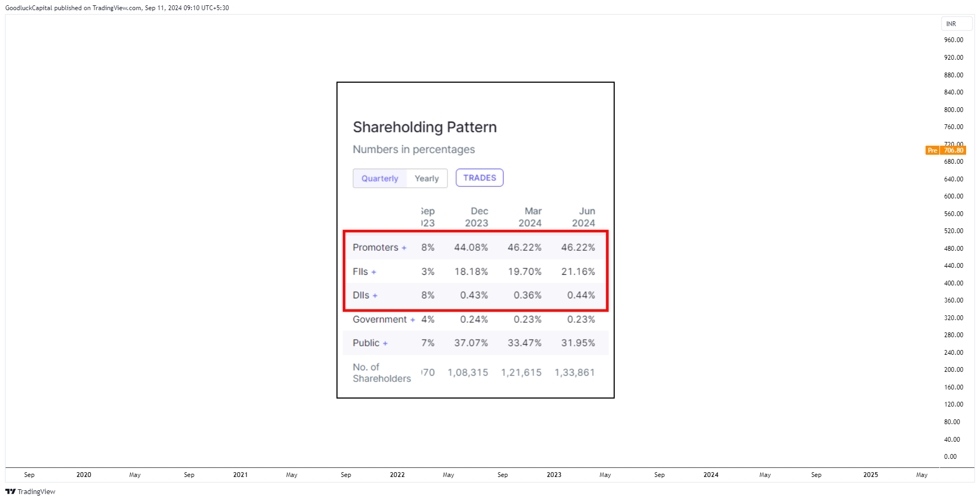Image resolution: width=980 pixels, height=501 pixels.
Task: Click 2024 label on time axis
Action: (x=711, y=475)
